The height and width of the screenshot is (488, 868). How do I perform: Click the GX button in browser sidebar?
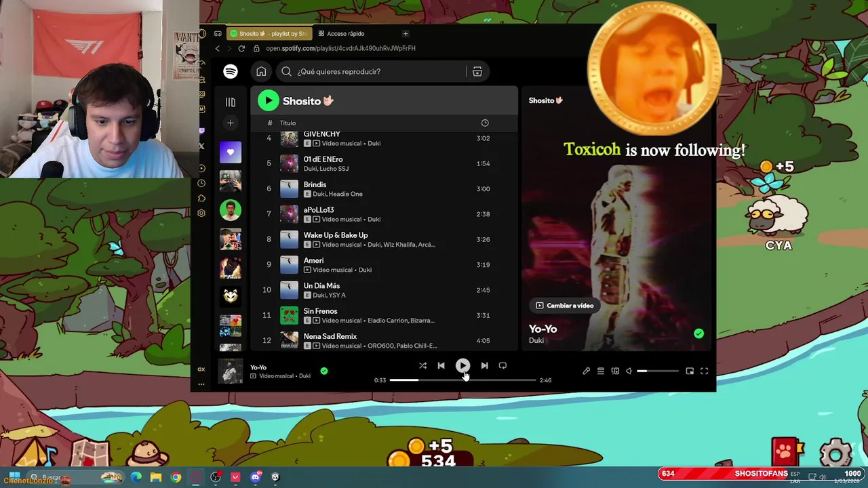(201, 369)
